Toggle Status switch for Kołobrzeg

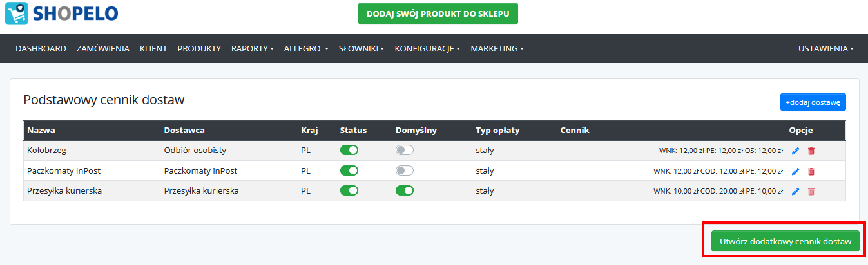(x=349, y=150)
